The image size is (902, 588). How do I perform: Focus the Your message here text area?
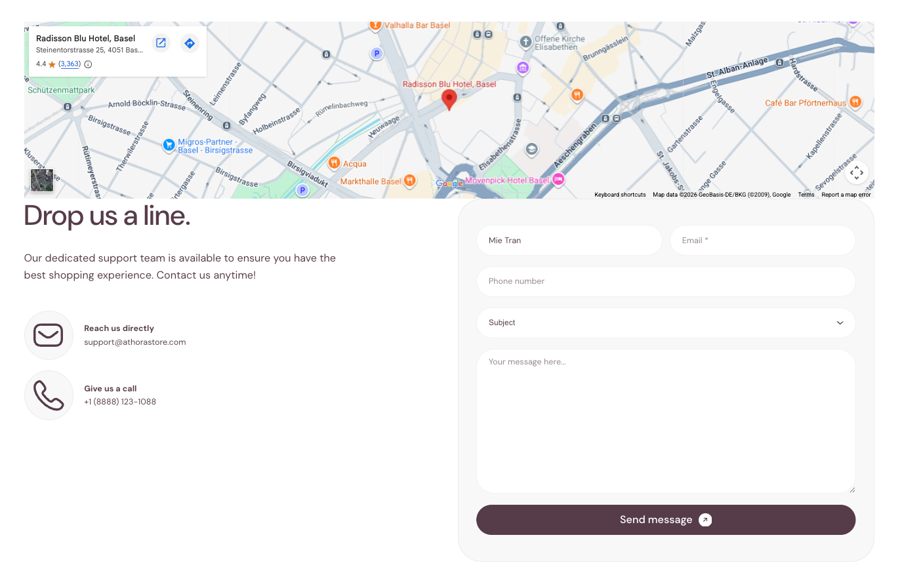pos(666,421)
